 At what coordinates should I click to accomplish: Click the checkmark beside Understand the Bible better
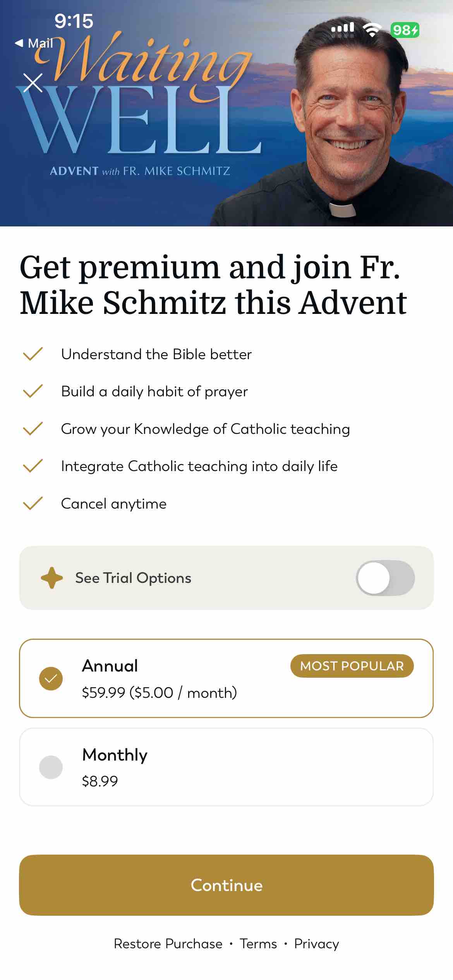[x=33, y=353]
